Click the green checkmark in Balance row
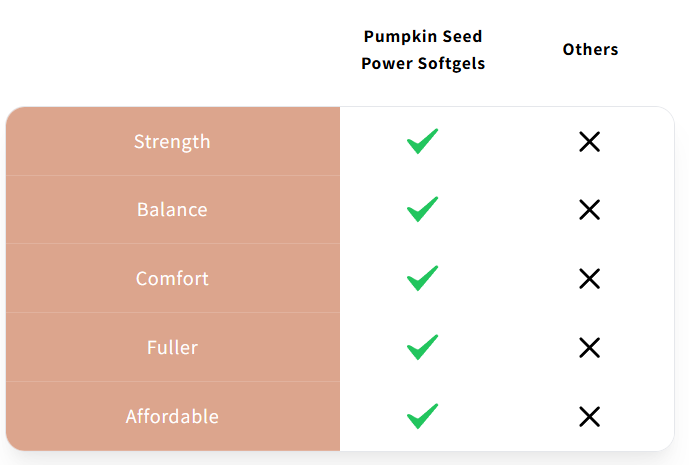 [x=423, y=210]
